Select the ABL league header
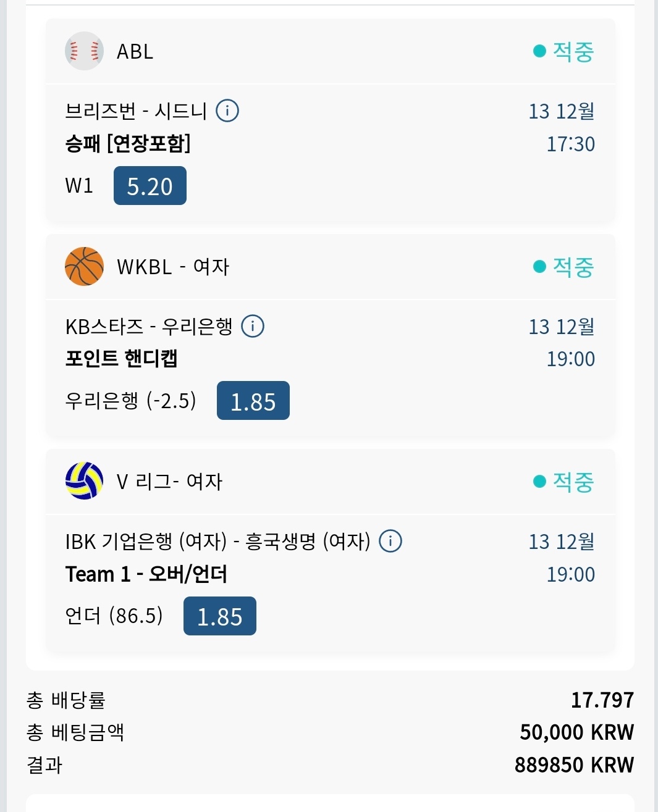 coord(135,52)
